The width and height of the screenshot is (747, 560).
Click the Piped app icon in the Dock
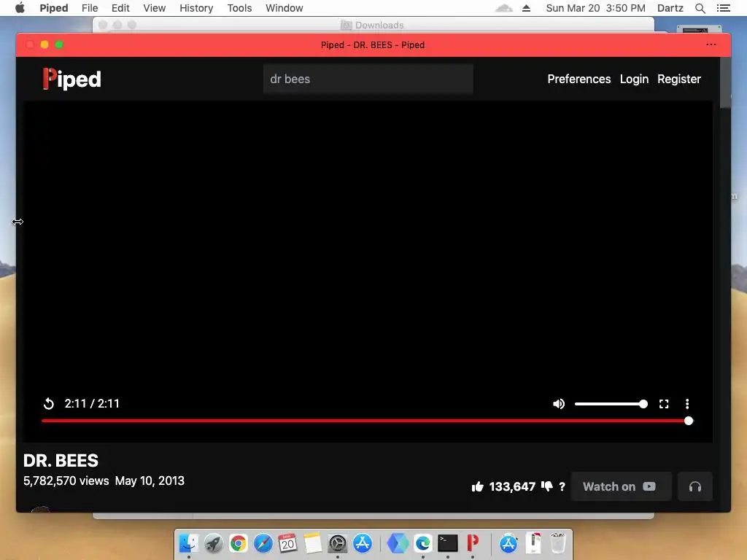[x=473, y=542]
